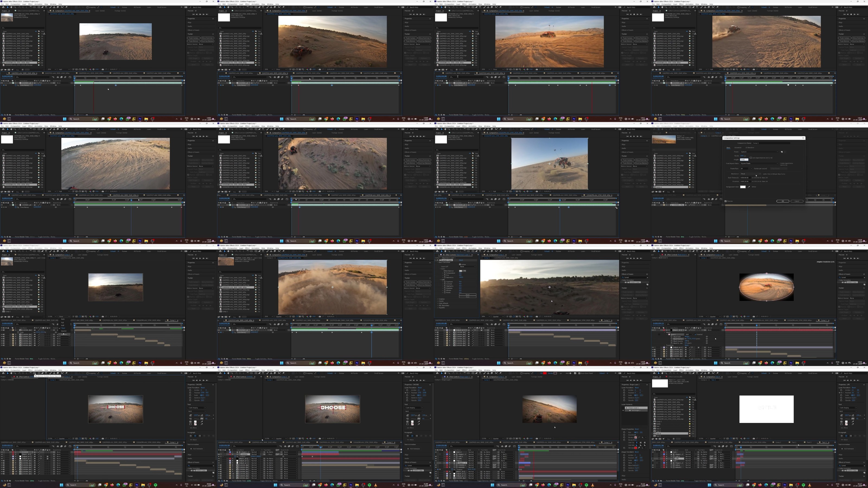Open Clash Display font dropdown in Pan Behind tooltip window
Viewport: 868px width, 488px height.
click(x=197, y=408)
